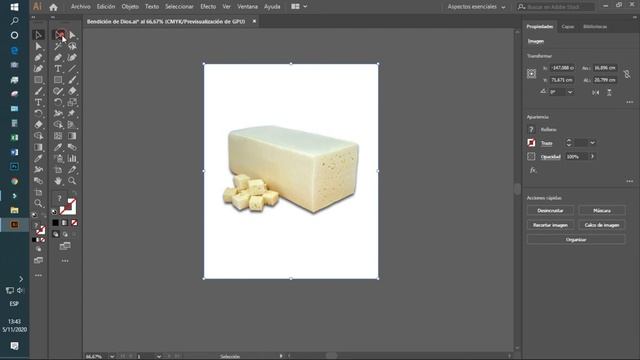Show more Transformar options
Screen dimensions: 640x360
(629, 102)
